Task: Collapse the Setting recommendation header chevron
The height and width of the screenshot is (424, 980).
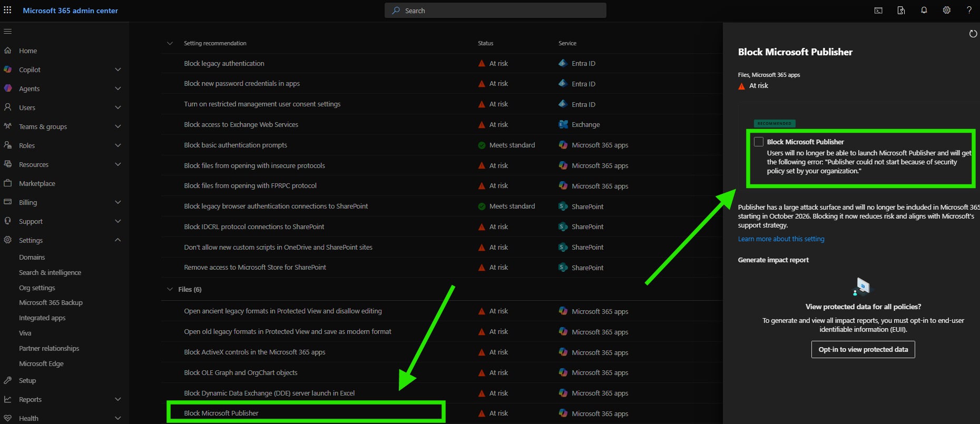Action: (170, 43)
